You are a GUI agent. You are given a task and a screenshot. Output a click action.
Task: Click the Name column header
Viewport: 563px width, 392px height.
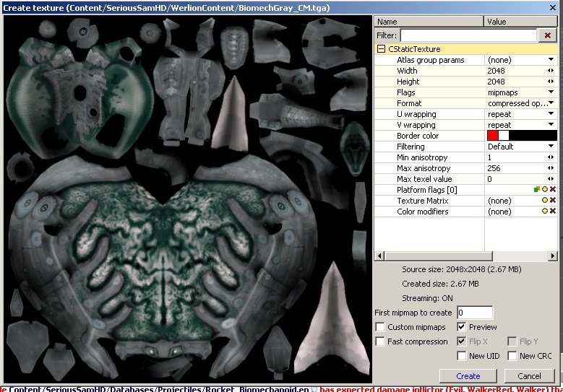pyautogui.click(x=429, y=22)
